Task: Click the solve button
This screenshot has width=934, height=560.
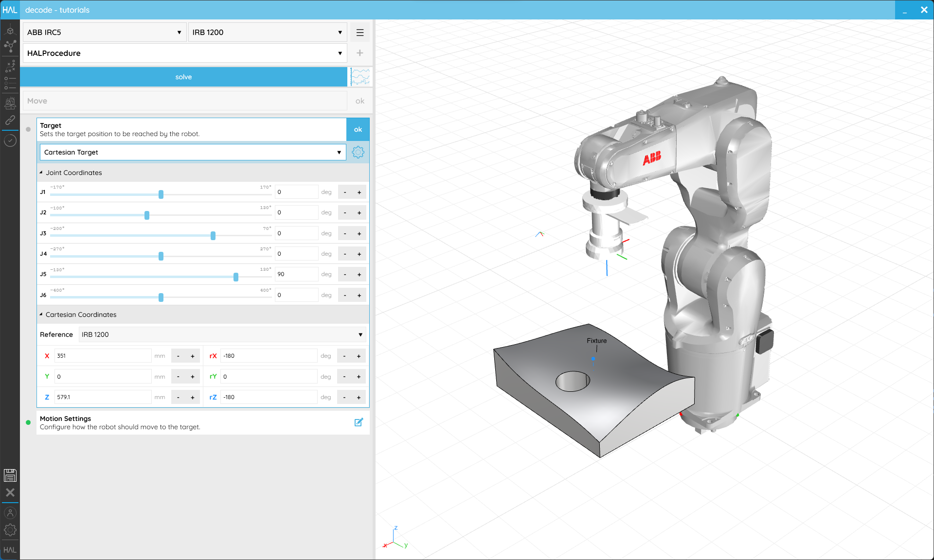Action: pyautogui.click(x=183, y=77)
